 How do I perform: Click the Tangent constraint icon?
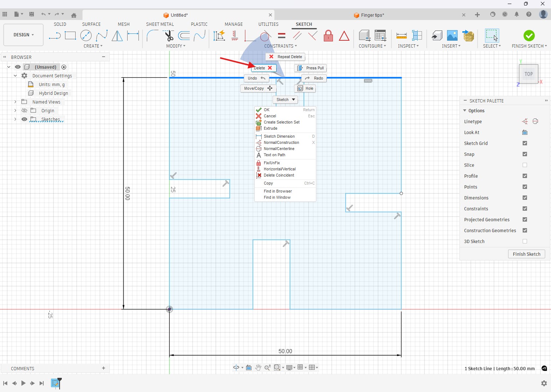(x=265, y=36)
